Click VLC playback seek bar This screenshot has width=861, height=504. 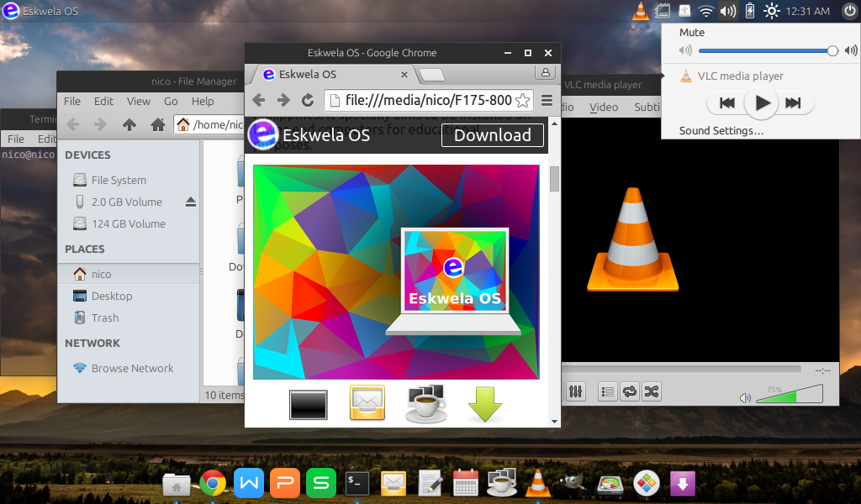click(681, 370)
